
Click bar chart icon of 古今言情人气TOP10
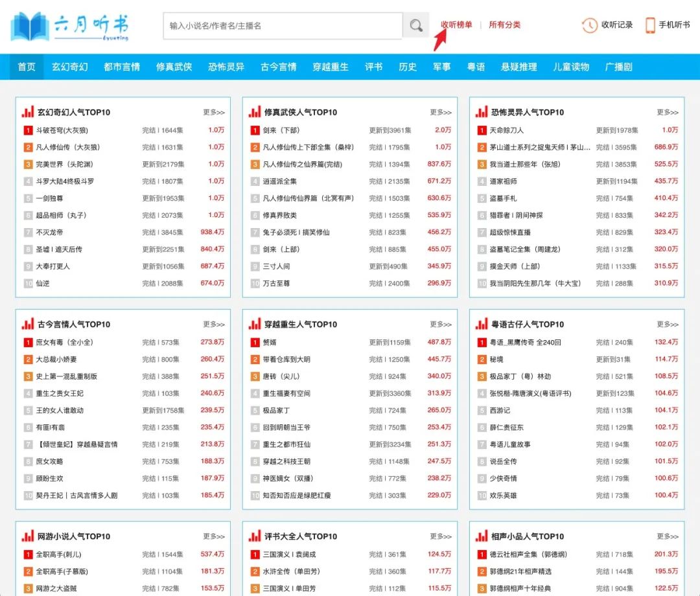click(28, 324)
